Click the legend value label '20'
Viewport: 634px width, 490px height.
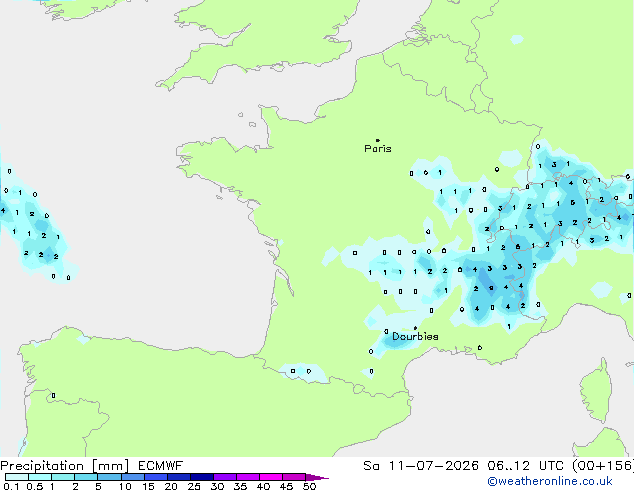coord(171,486)
